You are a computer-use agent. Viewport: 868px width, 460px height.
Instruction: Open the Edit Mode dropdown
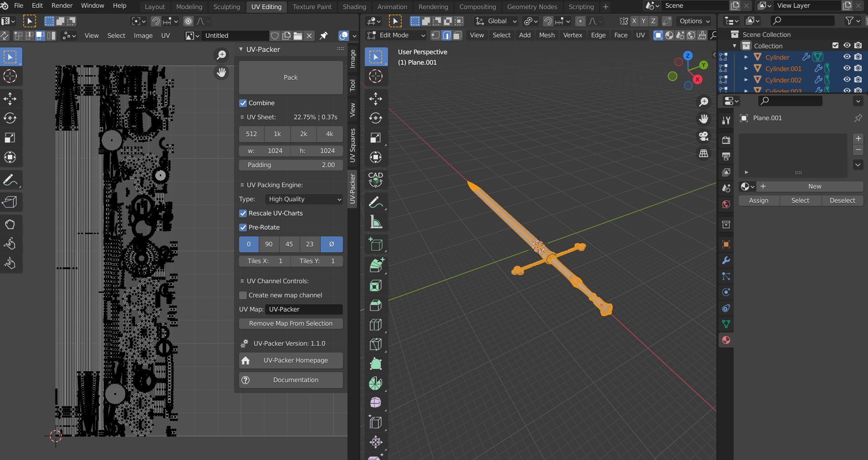[396, 35]
